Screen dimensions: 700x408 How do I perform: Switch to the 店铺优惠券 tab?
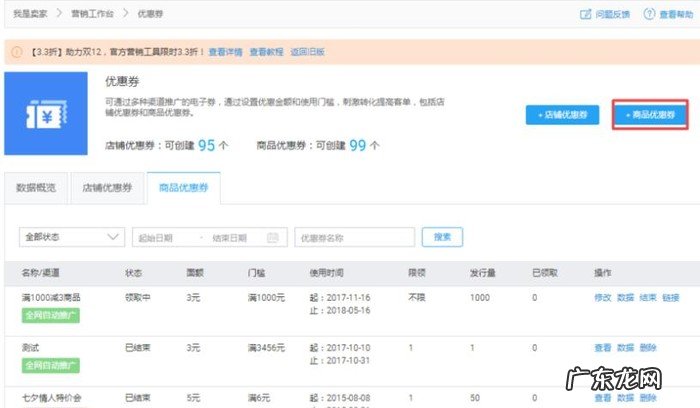tap(107, 188)
